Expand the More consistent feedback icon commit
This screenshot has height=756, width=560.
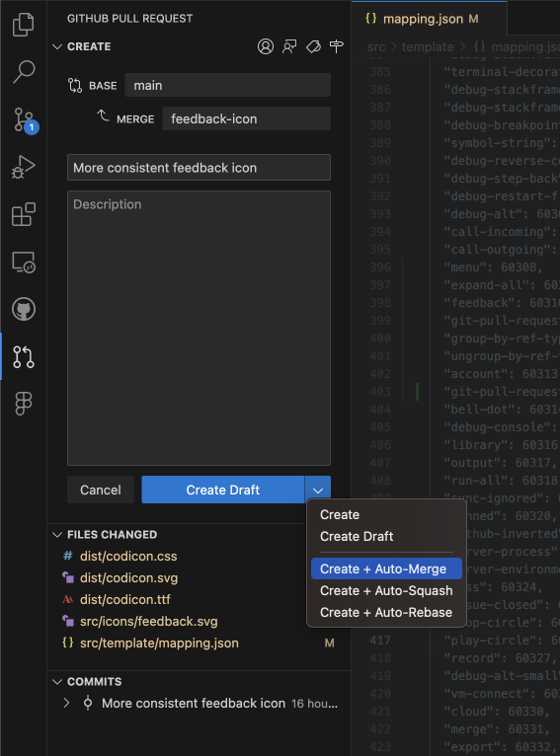coord(66,703)
